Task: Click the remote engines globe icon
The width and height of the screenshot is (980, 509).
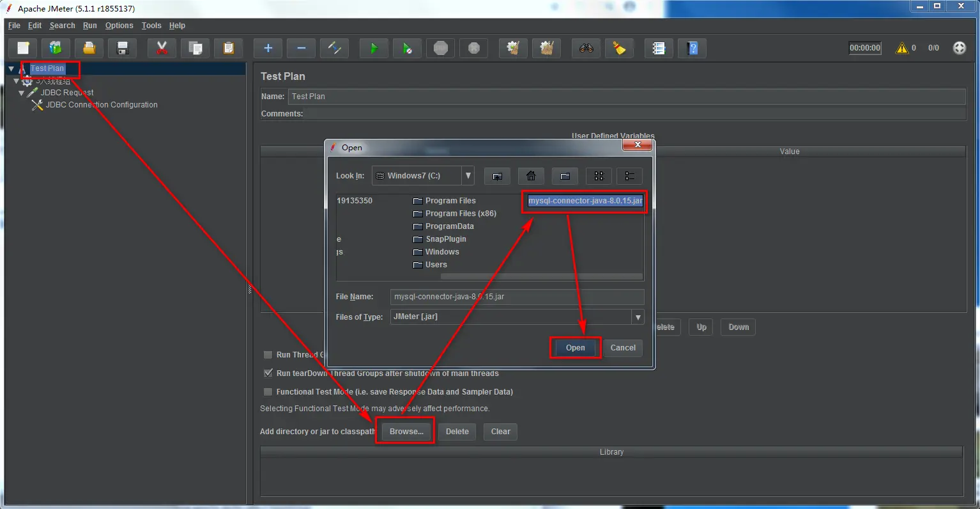Action: coord(960,48)
